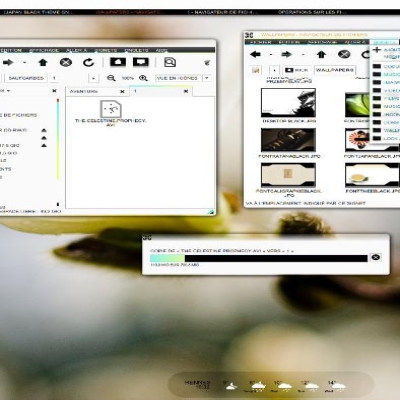
Task: Switch to first tab in left window
Action: pyautogui.click(x=97, y=91)
